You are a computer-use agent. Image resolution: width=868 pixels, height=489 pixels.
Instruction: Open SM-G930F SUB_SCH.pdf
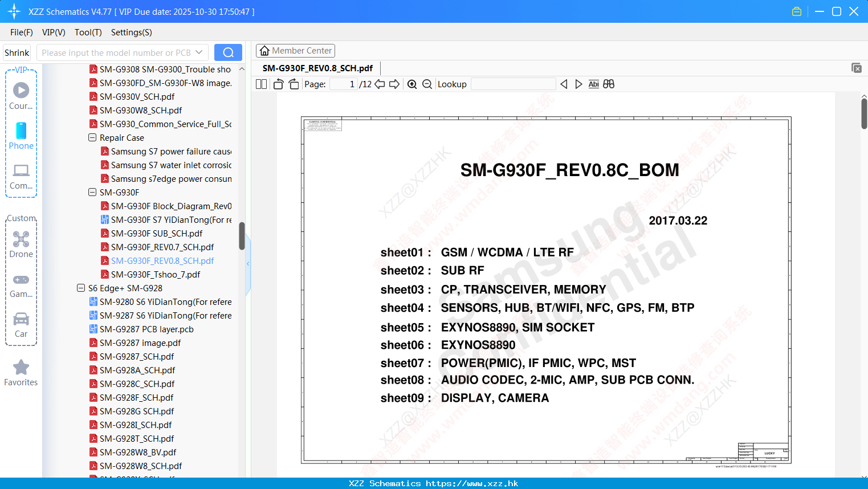coord(152,234)
